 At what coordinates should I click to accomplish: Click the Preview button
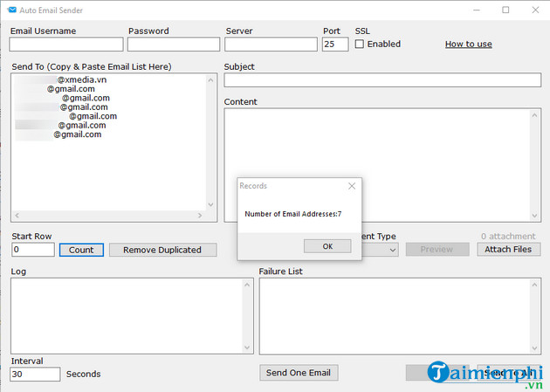click(x=437, y=250)
